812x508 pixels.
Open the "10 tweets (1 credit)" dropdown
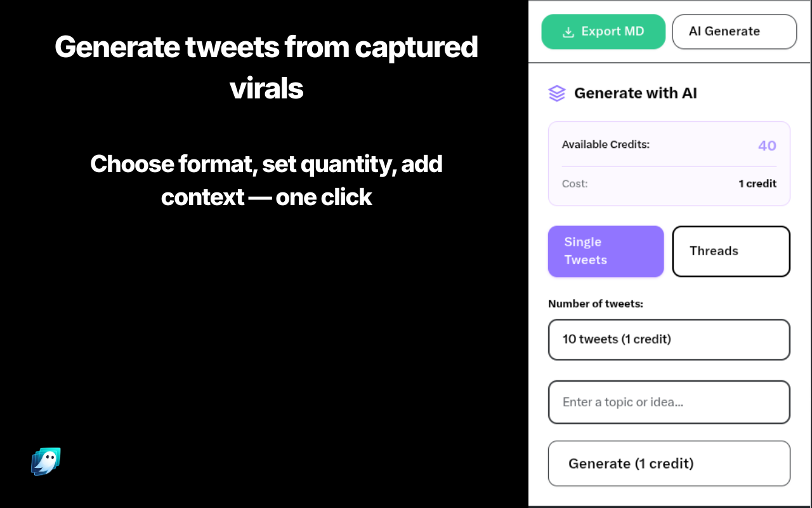tap(669, 340)
